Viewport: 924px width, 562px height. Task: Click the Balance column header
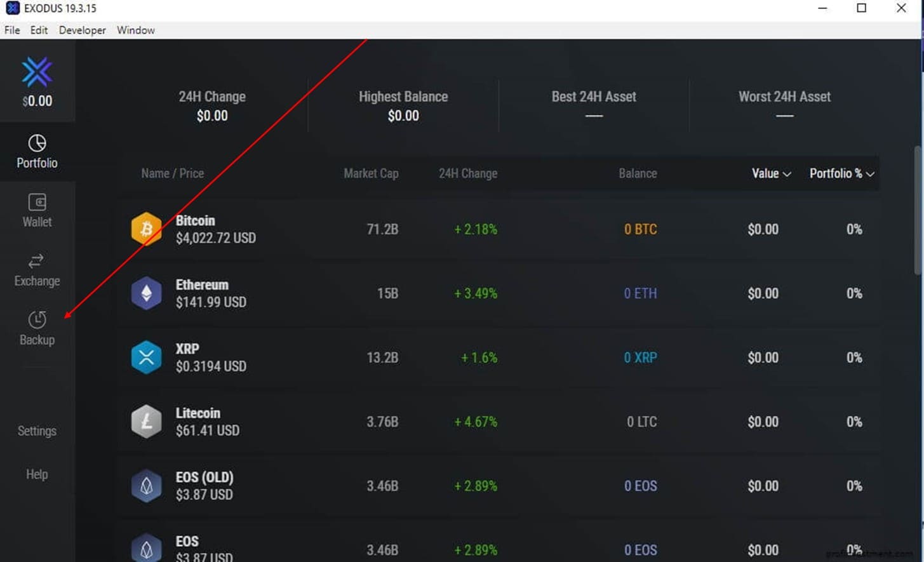pyautogui.click(x=638, y=173)
